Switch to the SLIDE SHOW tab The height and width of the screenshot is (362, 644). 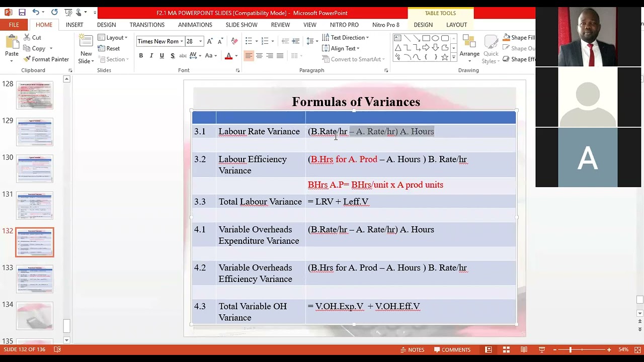click(242, 25)
